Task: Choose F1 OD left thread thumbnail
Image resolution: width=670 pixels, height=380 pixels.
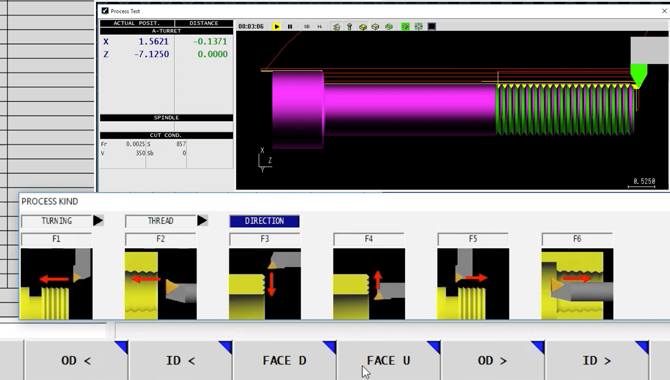Action: (x=56, y=284)
